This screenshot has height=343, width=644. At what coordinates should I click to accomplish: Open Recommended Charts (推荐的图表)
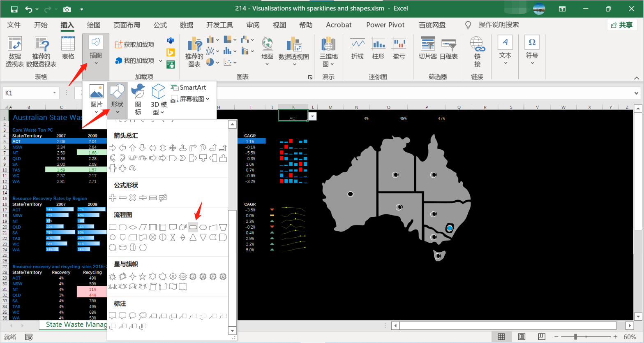(x=194, y=52)
